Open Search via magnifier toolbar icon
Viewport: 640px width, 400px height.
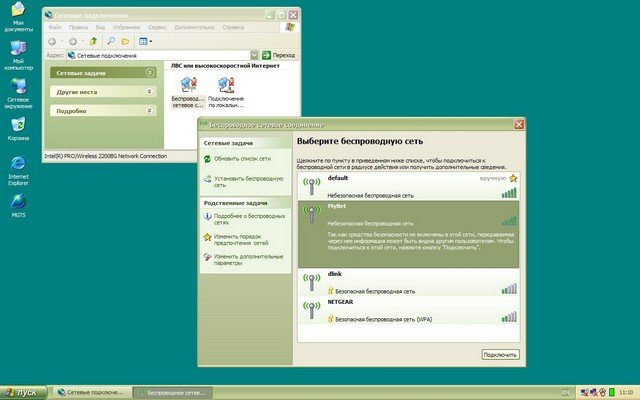point(110,41)
